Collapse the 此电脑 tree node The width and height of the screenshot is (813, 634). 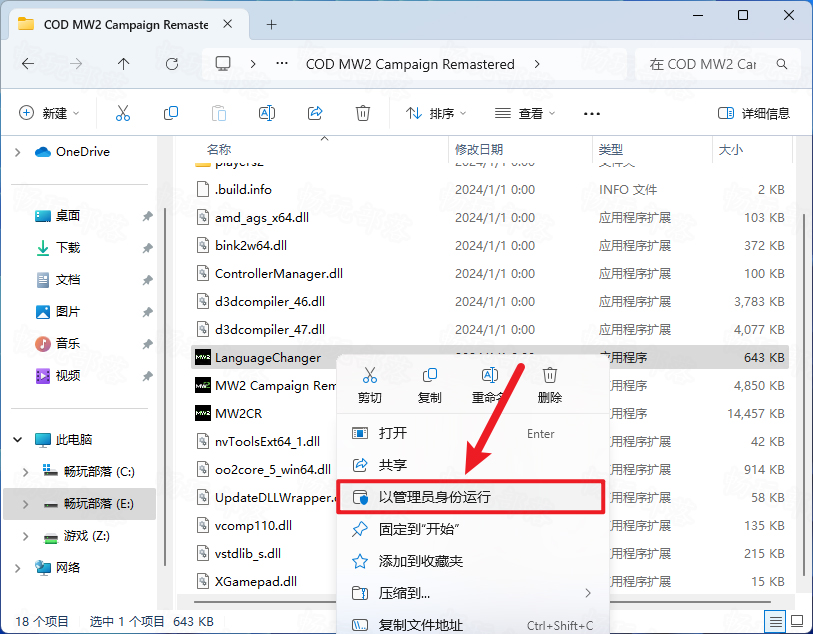pos(18,440)
